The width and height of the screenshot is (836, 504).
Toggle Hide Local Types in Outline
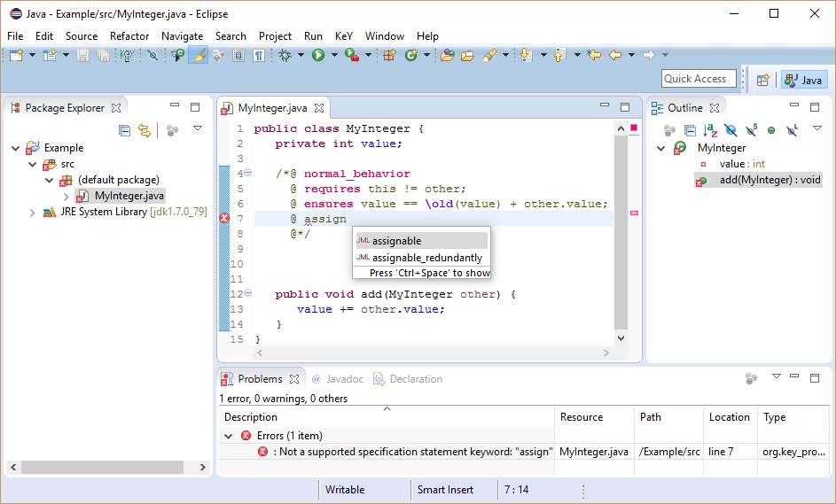(x=793, y=130)
